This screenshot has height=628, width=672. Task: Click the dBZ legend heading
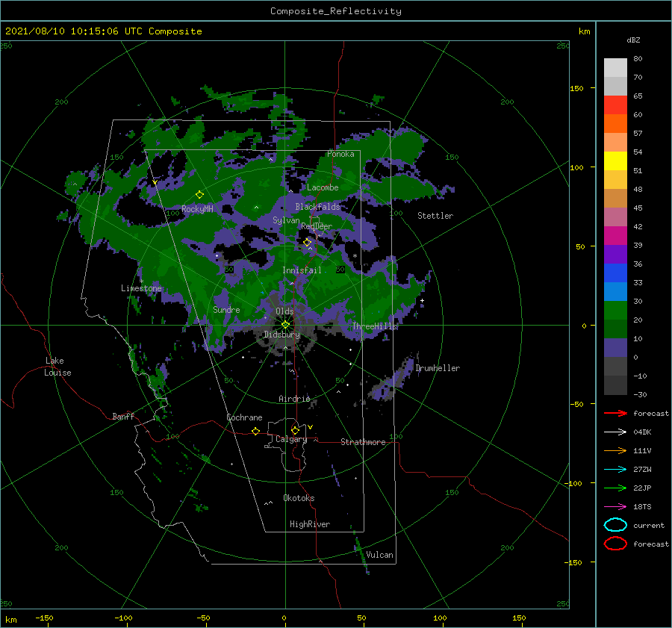point(633,40)
